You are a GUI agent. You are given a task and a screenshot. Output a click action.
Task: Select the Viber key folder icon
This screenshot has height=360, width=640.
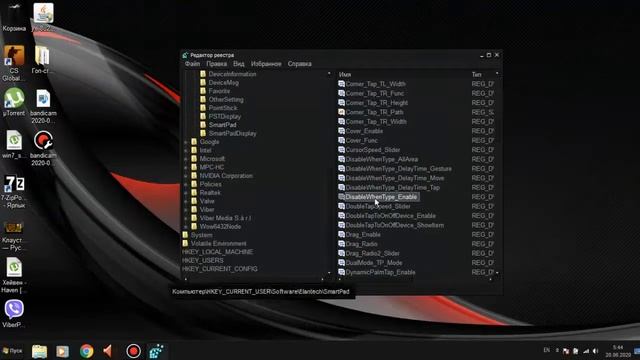194,209
